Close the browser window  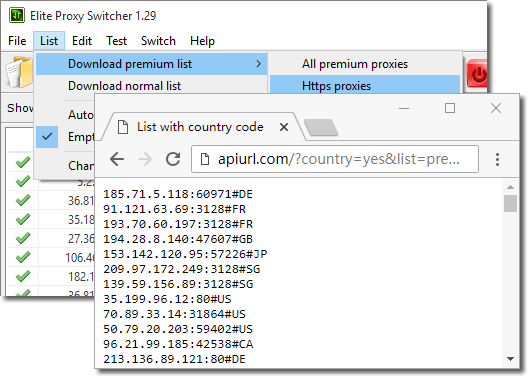tap(496, 108)
